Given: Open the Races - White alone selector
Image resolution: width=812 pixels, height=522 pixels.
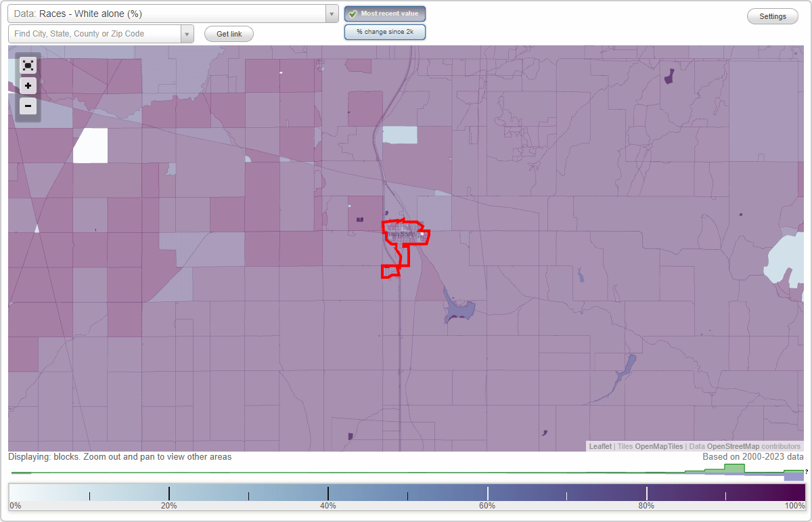Looking at the screenshot, I should pos(169,14).
